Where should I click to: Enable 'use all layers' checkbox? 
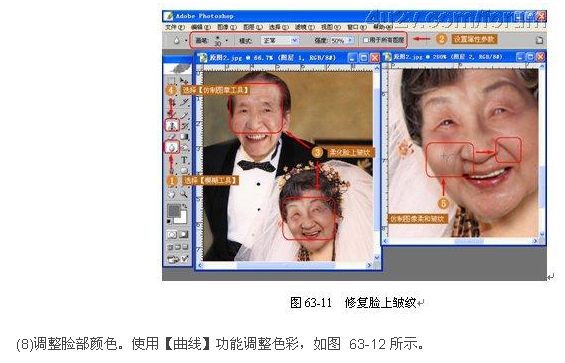pyautogui.click(x=365, y=40)
